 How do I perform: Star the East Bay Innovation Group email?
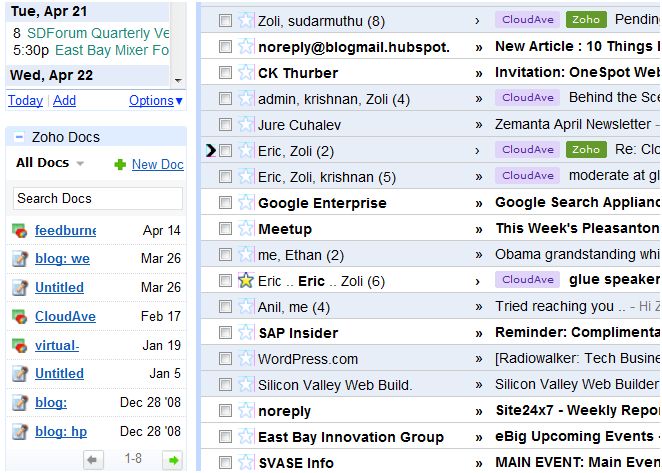click(246, 437)
